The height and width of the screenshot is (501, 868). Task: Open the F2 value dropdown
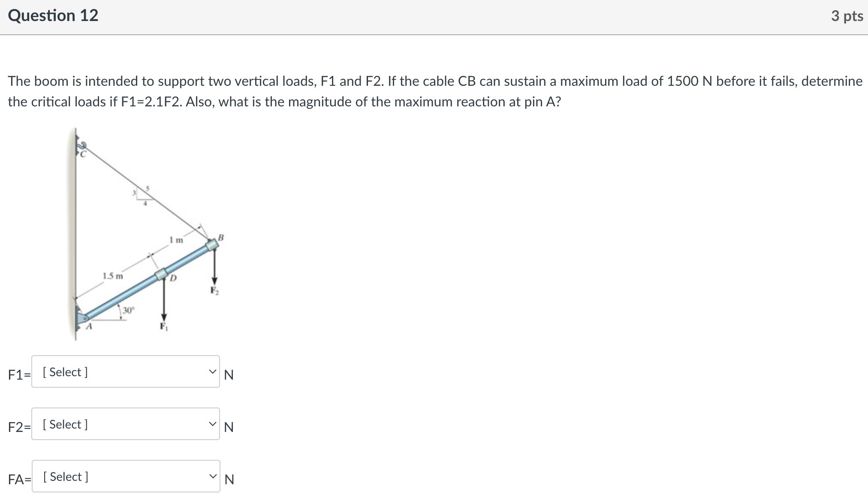[x=125, y=425]
